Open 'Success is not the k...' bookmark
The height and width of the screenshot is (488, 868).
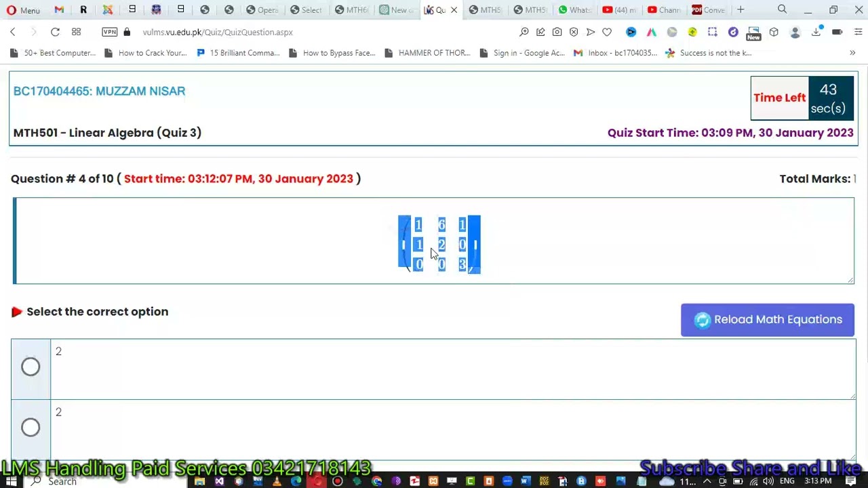pyautogui.click(x=709, y=53)
